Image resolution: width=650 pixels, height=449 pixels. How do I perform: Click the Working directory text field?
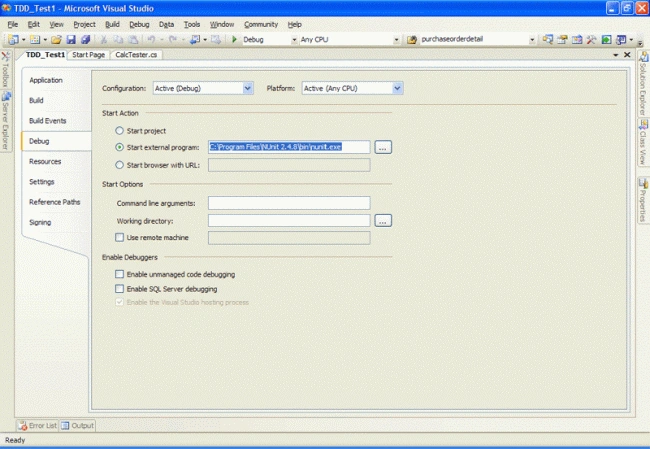coord(289,221)
